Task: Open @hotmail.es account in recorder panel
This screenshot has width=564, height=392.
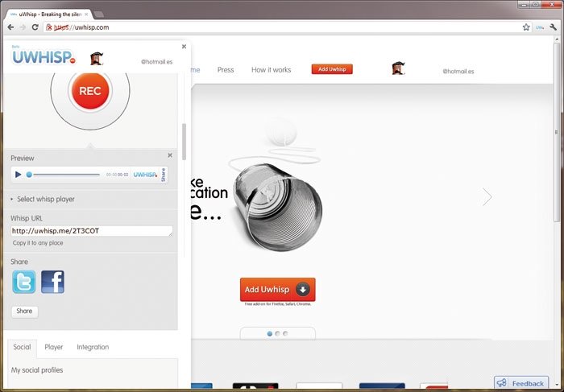Action: pyautogui.click(x=156, y=62)
